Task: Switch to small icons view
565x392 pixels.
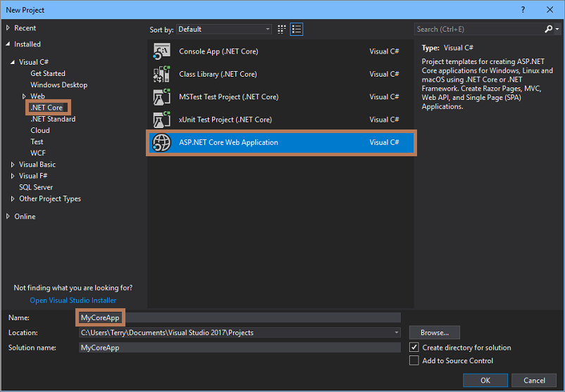Action: (x=282, y=29)
